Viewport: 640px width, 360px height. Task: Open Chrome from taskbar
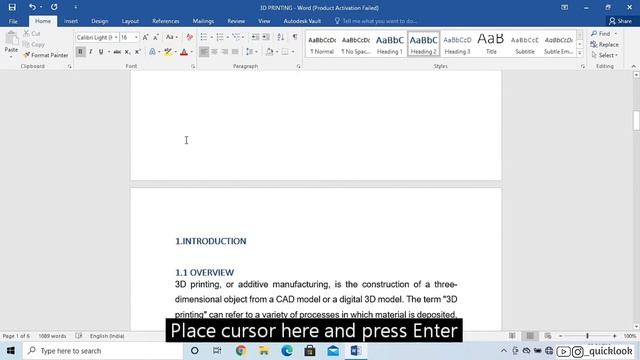(x=241, y=351)
